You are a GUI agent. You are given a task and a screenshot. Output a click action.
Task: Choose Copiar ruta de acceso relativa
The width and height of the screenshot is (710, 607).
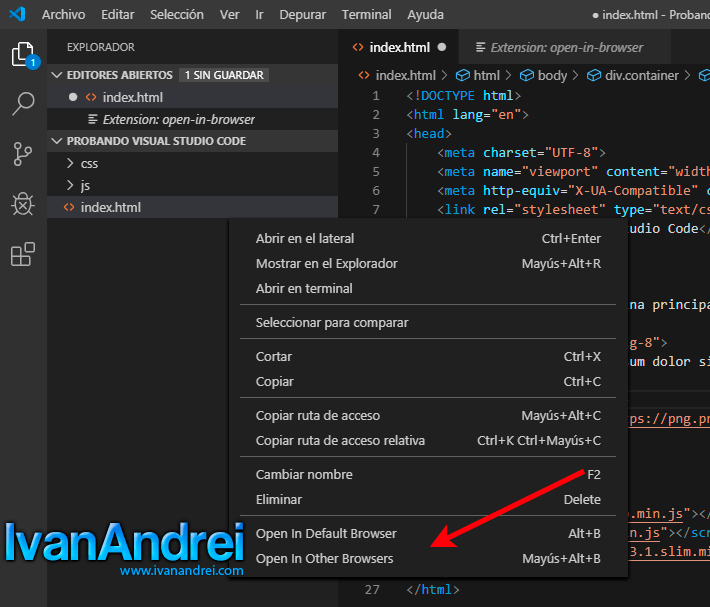(428, 440)
